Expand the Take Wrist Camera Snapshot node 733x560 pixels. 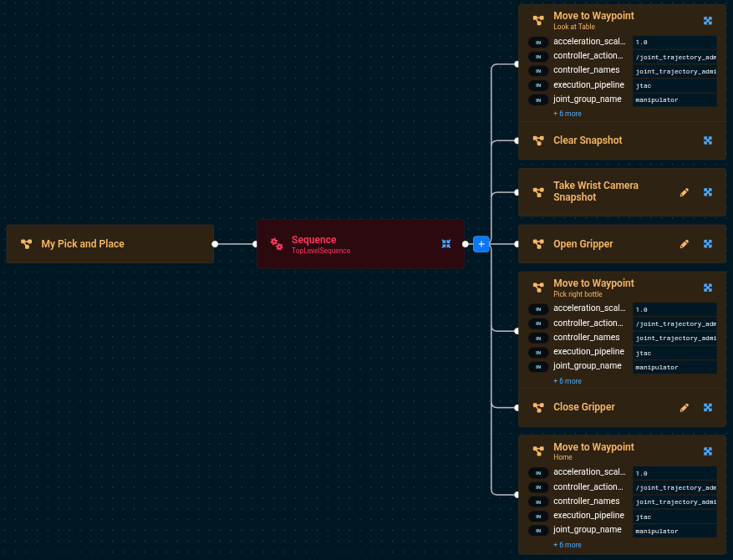pos(707,192)
